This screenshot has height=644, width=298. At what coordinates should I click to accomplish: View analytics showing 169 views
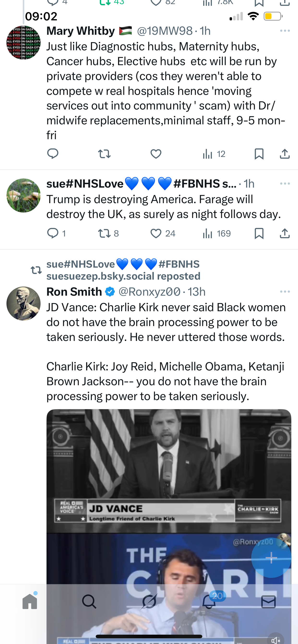coord(217,234)
